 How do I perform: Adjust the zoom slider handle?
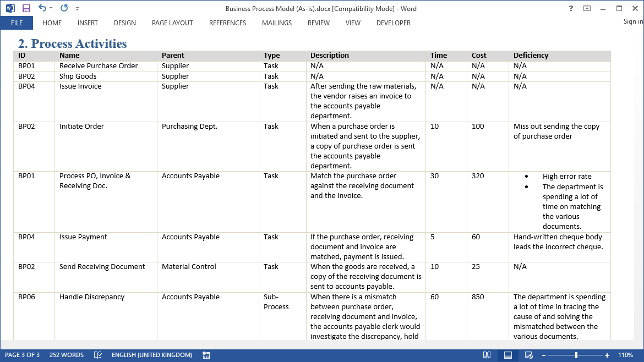[x=576, y=355]
